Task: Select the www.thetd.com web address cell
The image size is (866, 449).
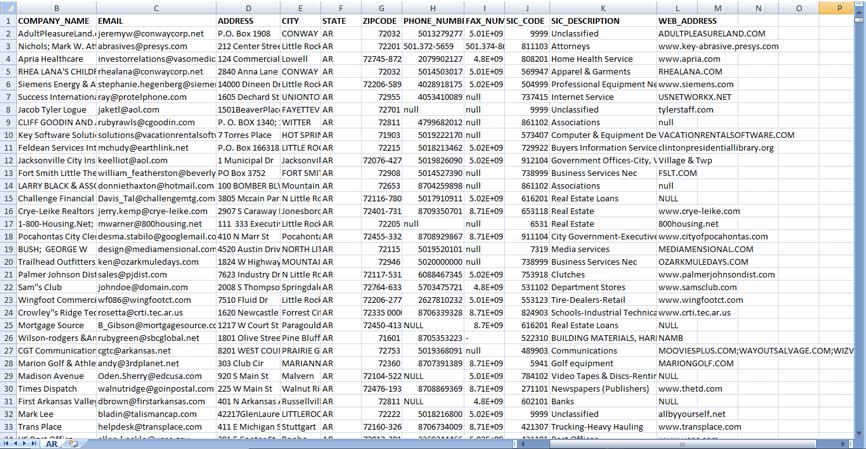Action: [x=677, y=389]
